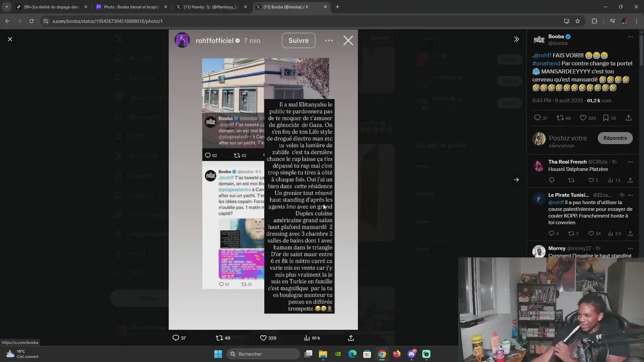The height and width of the screenshot is (362, 644).
Task: Reload the current page
Action: pyautogui.click(x=31, y=21)
